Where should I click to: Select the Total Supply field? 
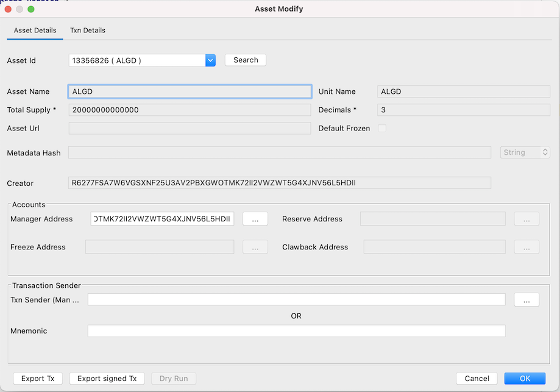(189, 110)
